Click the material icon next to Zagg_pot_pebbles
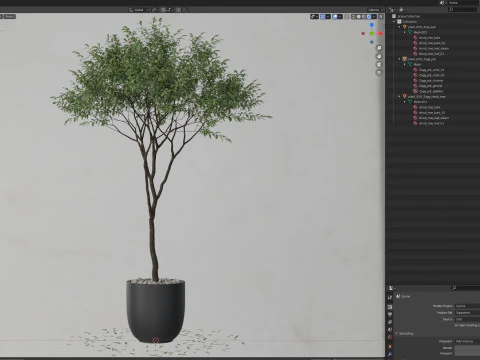This screenshot has width=480, height=360. click(415, 91)
